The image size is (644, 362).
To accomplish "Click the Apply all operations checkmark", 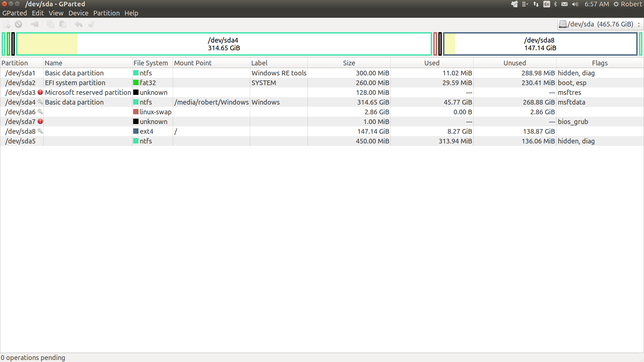I will (91, 24).
